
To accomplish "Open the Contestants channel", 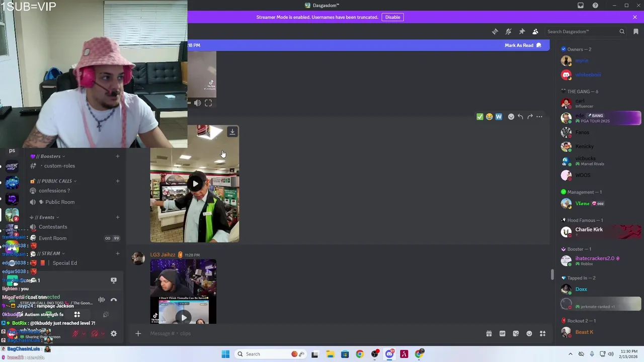I will [x=74, y=227].
